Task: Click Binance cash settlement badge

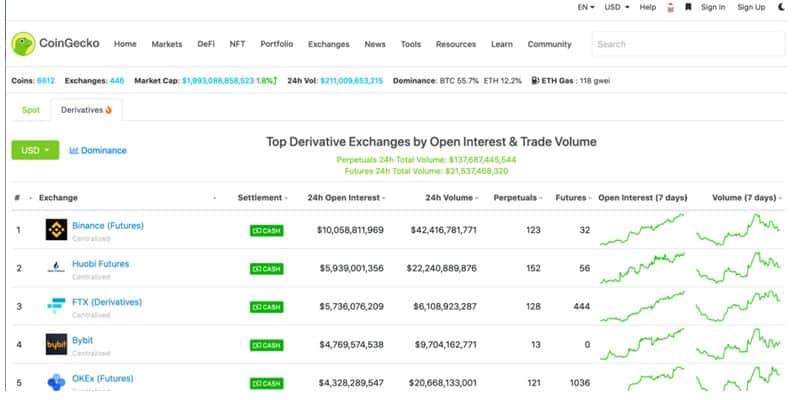Action: click(x=267, y=230)
